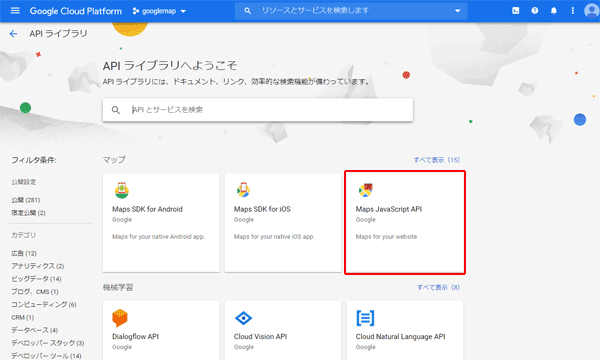Open the help question mark icon

(535, 11)
